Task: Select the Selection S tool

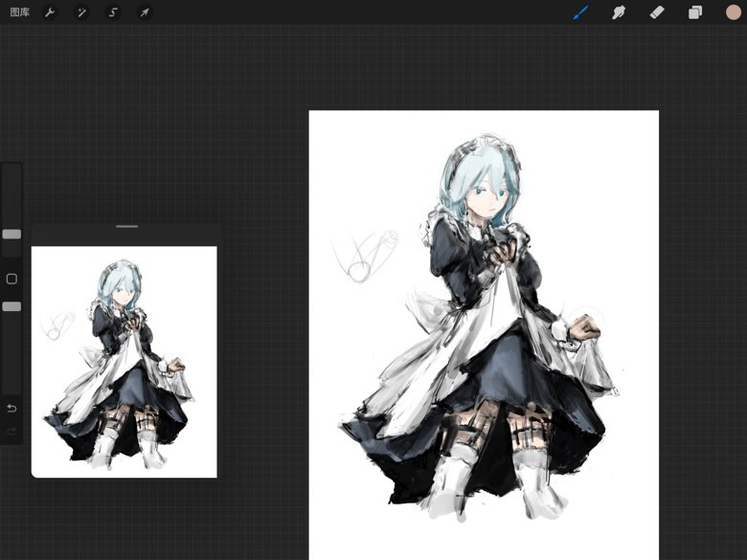Action: click(113, 12)
